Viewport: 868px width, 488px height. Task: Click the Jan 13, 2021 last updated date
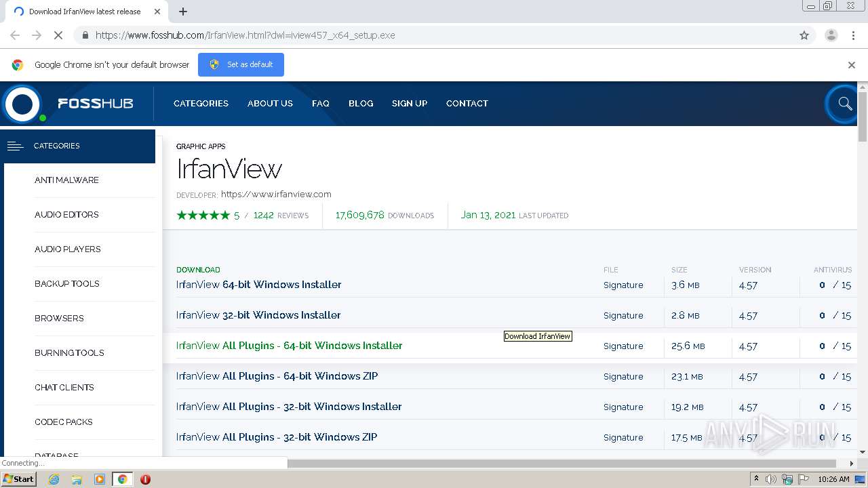[488, 216]
